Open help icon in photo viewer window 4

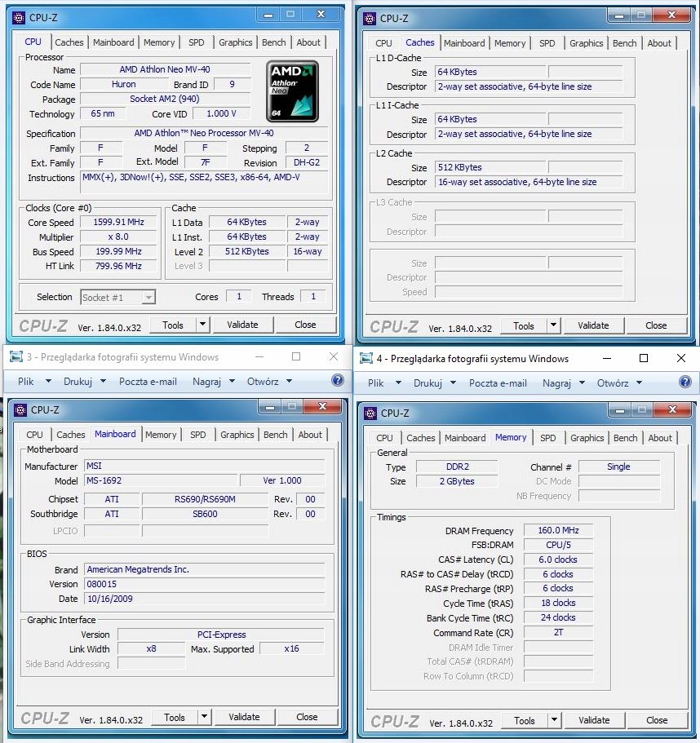pos(685,382)
